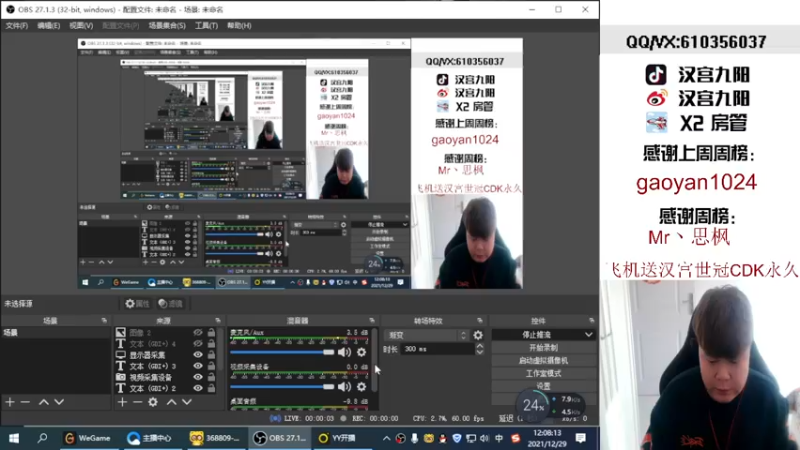800x450 pixels.
Task: Switch to 主播中心 taskbar app
Action: pyautogui.click(x=149, y=438)
